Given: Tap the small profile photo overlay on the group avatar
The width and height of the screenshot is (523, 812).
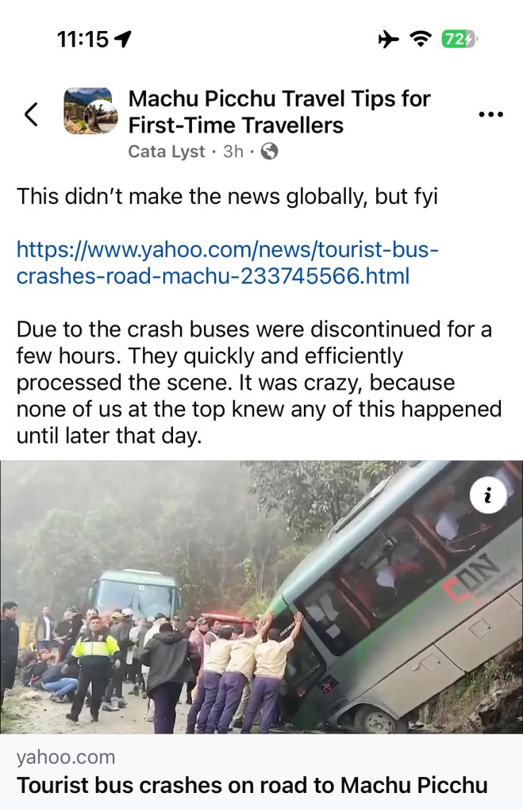Looking at the screenshot, I should [102, 117].
